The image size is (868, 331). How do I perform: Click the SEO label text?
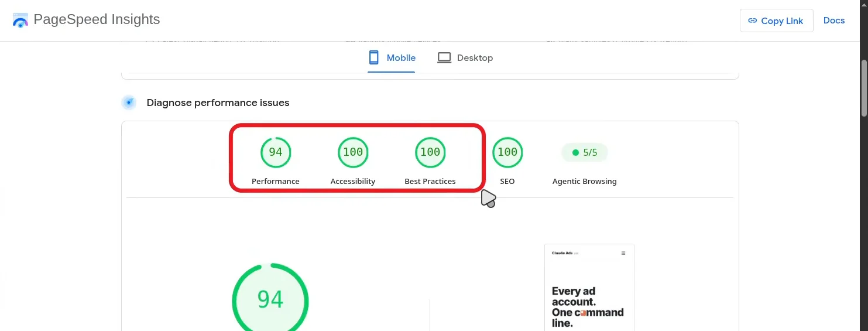pos(507,182)
